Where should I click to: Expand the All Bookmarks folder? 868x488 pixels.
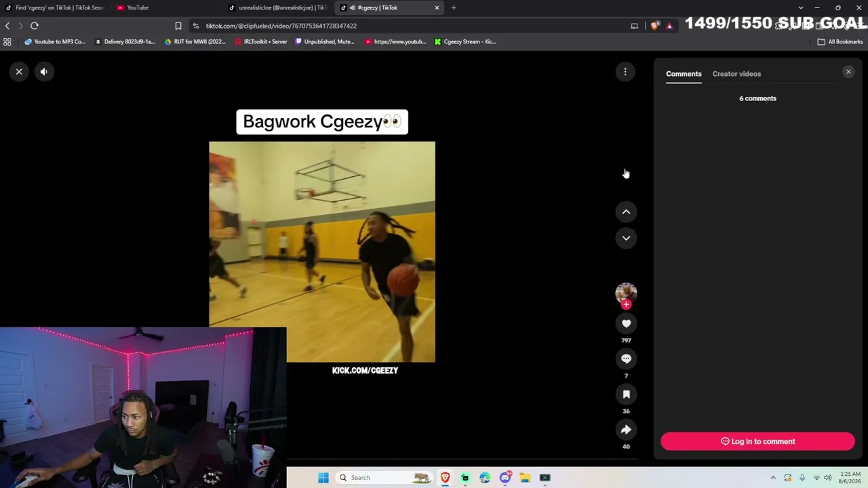click(x=840, y=41)
